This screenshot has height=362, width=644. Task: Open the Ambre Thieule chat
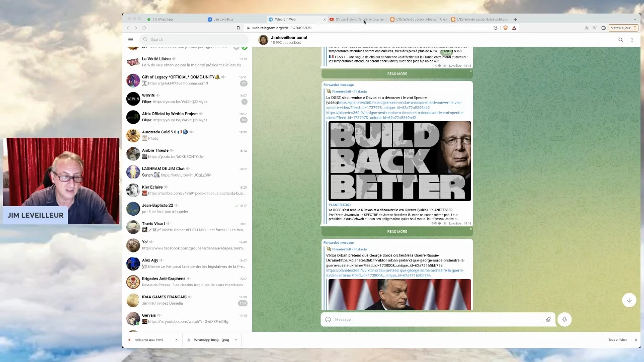coord(187,153)
